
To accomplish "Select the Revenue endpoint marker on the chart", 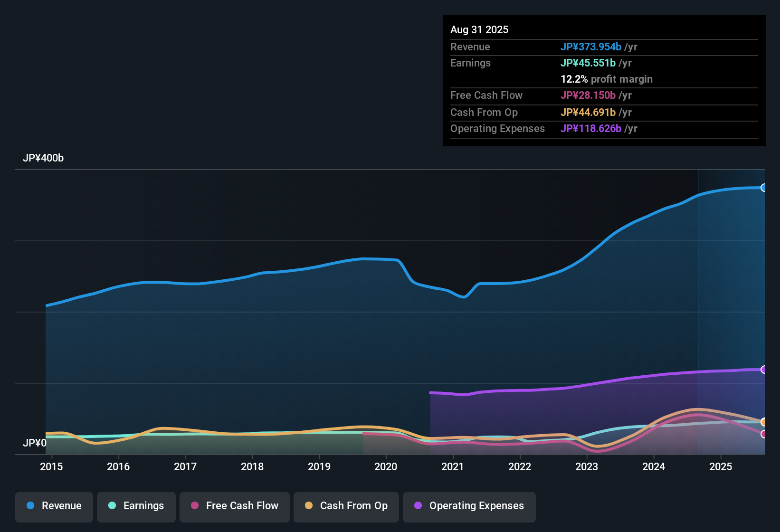I will 763,188.
